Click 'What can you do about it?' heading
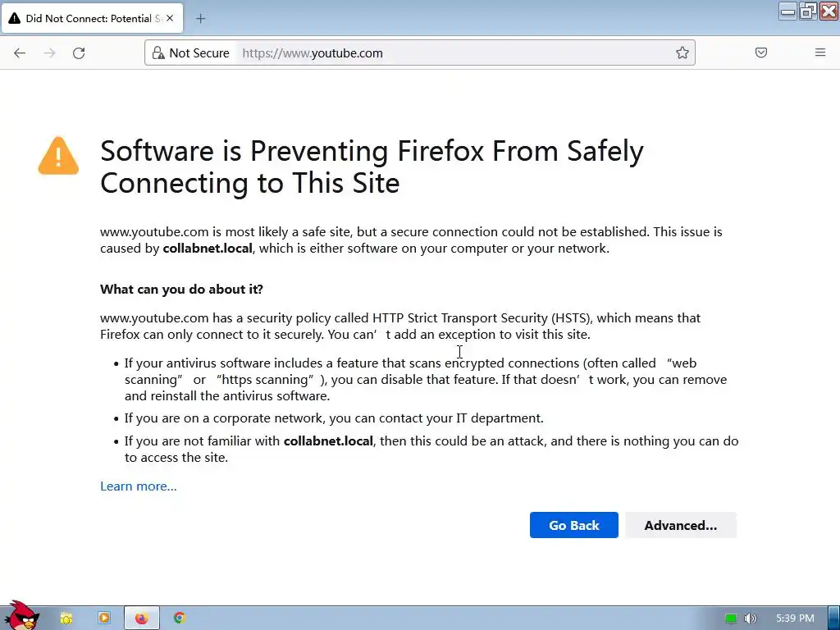This screenshot has width=840, height=630. [x=181, y=290]
